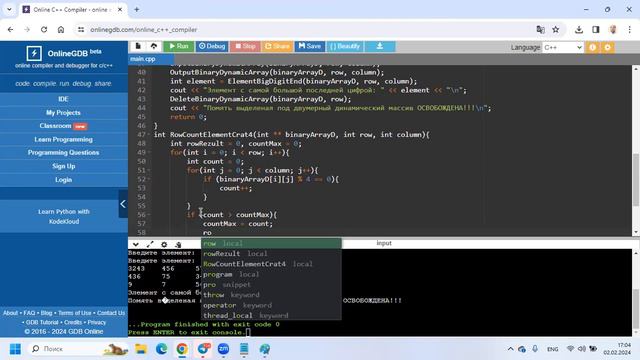This screenshot has width=640, height=360.
Task: Open a new browser tab with plus
Action: tap(137, 9)
